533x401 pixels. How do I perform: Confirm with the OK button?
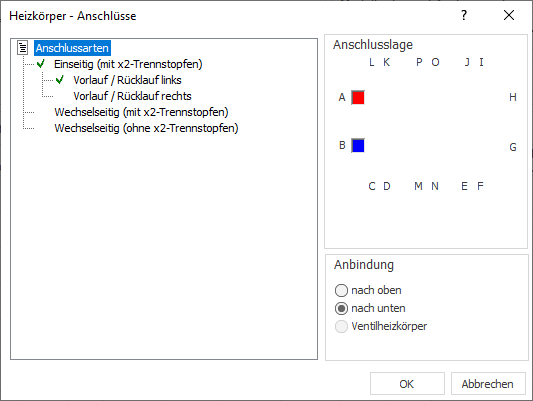click(407, 384)
